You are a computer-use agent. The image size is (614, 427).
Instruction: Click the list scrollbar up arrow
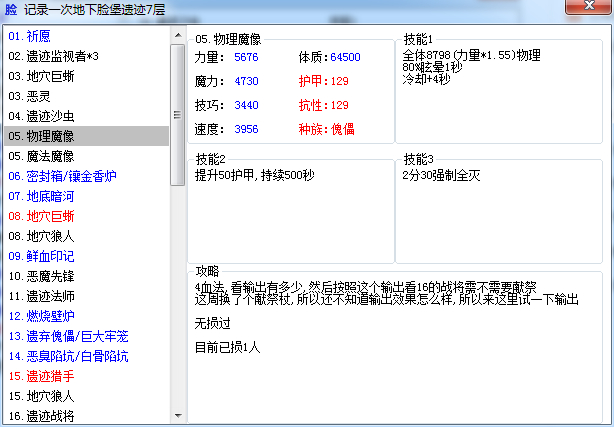click(x=178, y=35)
